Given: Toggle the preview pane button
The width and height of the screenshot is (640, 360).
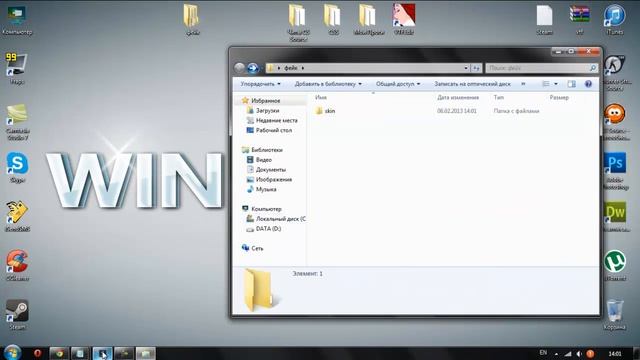Looking at the screenshot, I should pos(571,84).
